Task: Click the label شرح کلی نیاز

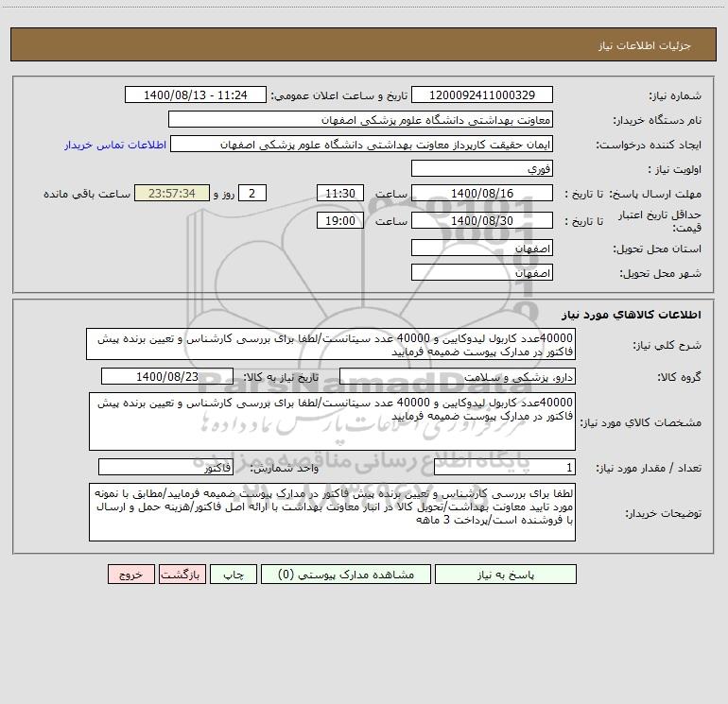Action: tap(667, 345)
